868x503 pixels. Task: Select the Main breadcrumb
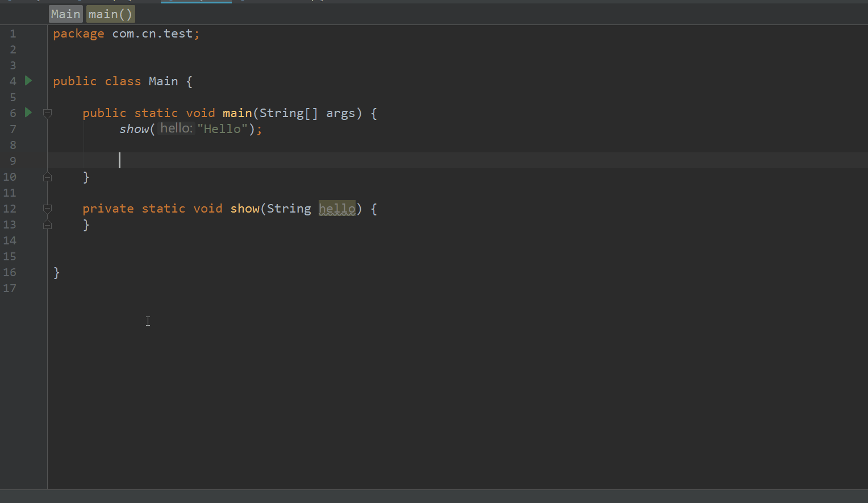66,14
